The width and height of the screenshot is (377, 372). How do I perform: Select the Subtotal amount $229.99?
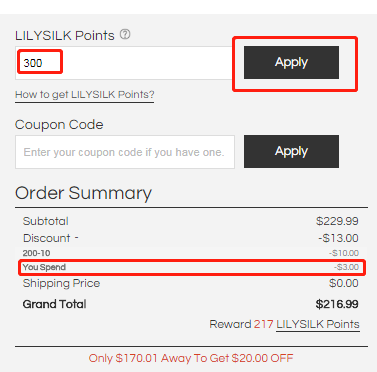337,221
